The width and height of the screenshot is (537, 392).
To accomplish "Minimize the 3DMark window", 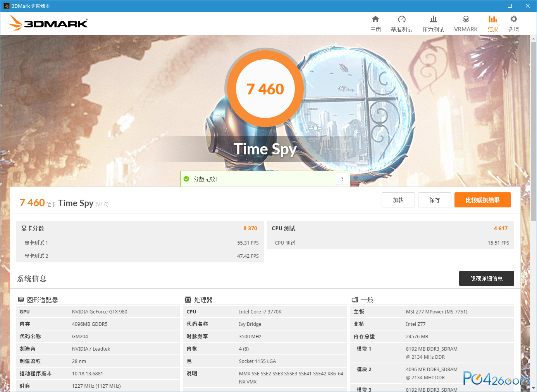I will point(492,6).
